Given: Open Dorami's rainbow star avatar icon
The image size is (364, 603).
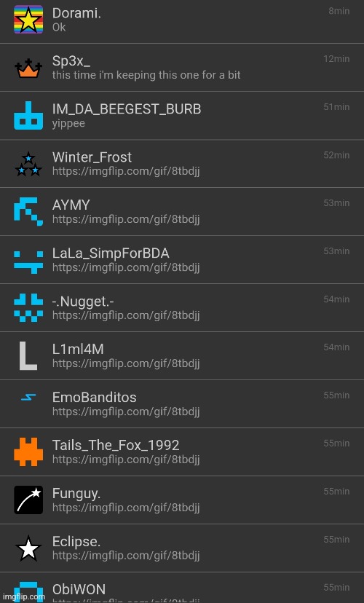Looking at the screenshot, I should click(x=28, y=20).
